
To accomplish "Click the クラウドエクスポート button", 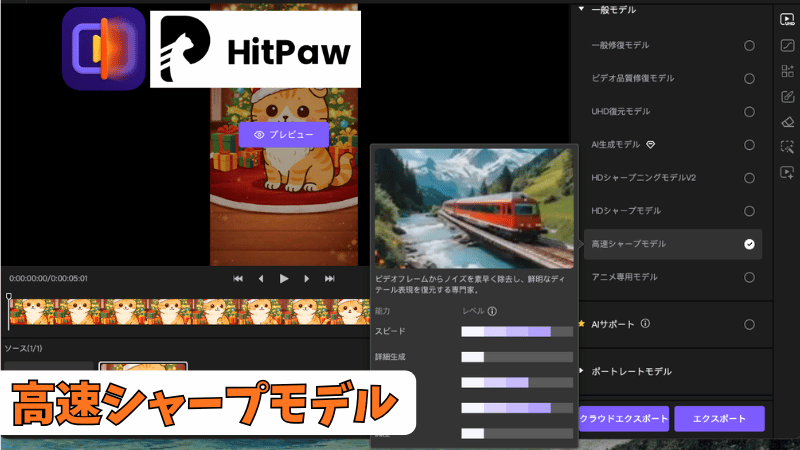I will point(624,419).
